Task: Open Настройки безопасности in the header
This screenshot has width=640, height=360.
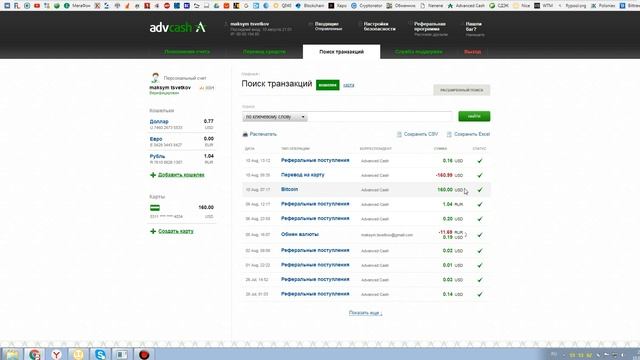Action: point(380,27)
